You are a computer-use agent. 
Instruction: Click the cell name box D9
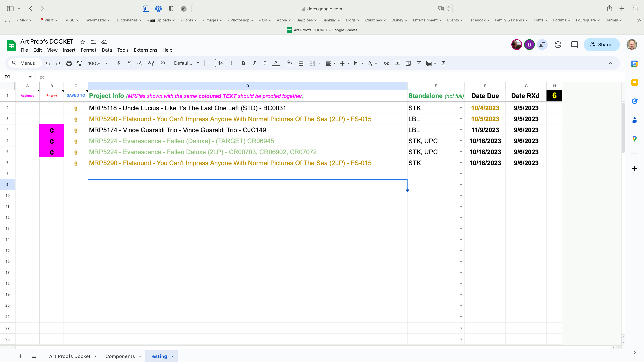point(15,77)
